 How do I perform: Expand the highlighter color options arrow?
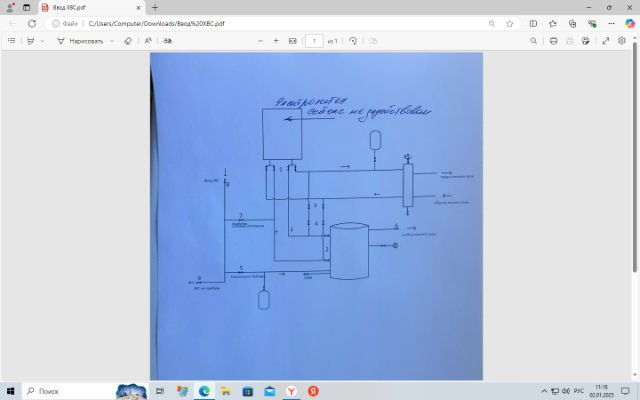pos(42,41)
